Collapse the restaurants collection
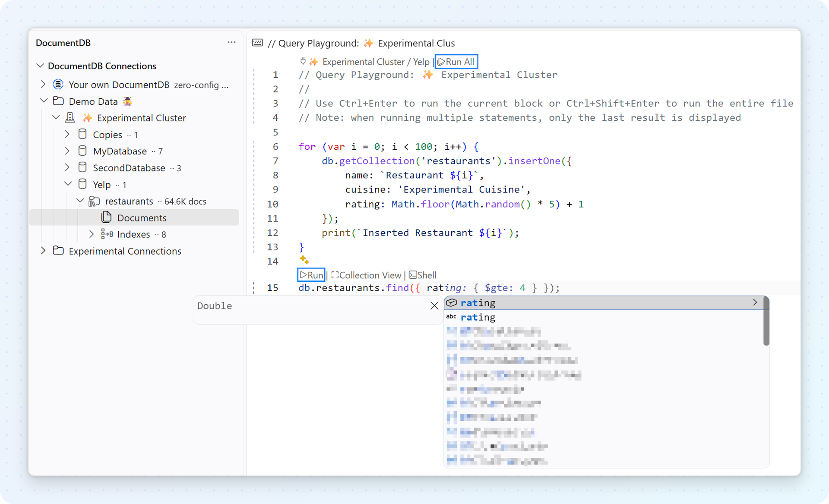 [x=80, y=201]
